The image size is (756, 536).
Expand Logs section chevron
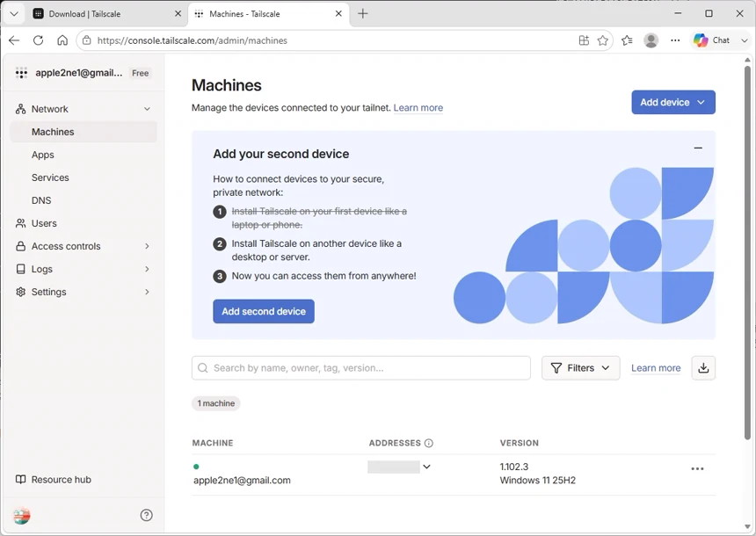(147, 269)
